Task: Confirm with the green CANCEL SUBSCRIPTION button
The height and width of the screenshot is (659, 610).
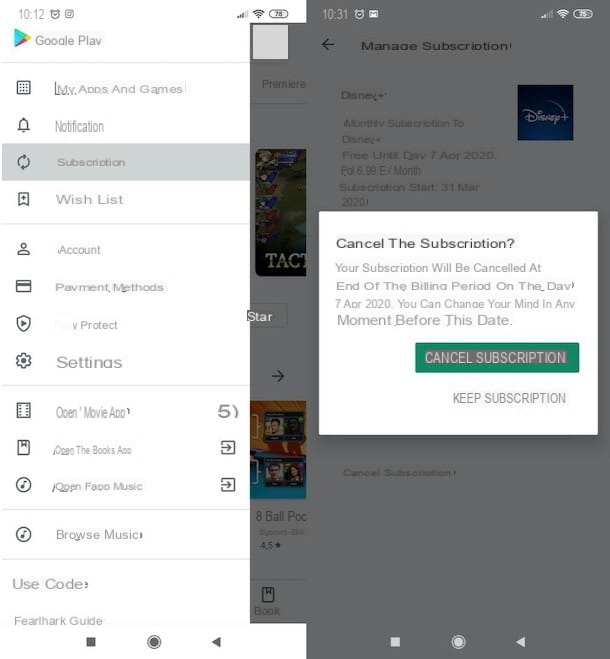Action: [x=497, y=357]
